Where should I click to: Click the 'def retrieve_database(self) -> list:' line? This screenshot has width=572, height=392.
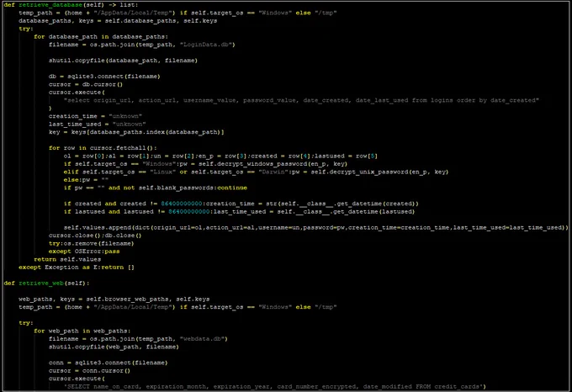[71, 5]
